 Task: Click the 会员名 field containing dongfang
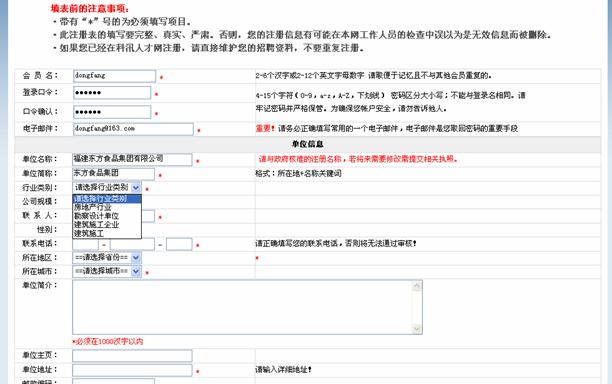pyautogui.click(x=114, y=76)
